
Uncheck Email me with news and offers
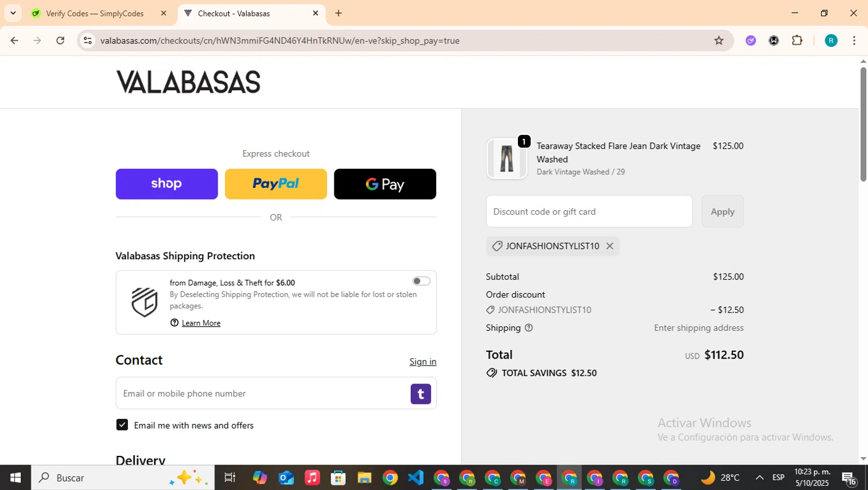coord(122,425)
